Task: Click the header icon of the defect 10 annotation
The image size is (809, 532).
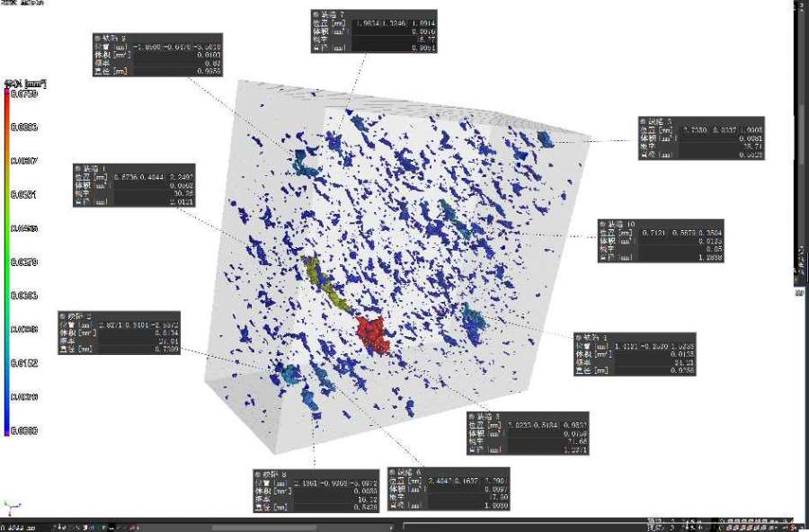Action: click(603, 224)
